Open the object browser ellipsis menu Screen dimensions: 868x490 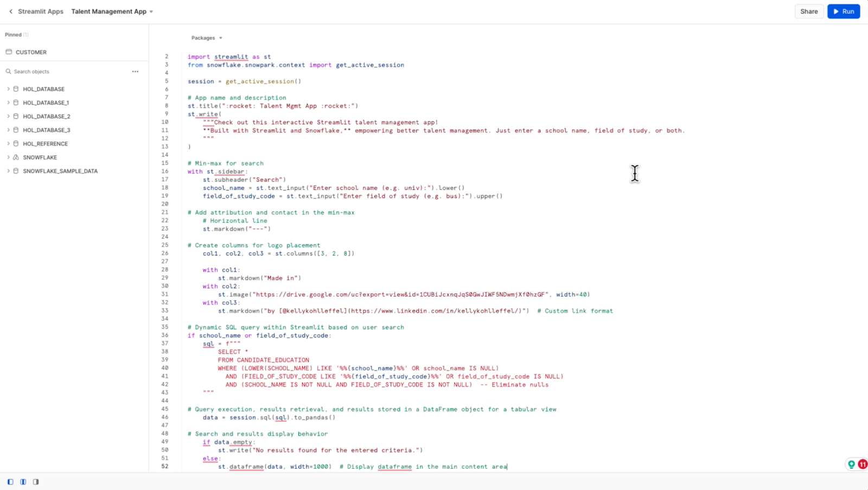[x=135, y=72]
